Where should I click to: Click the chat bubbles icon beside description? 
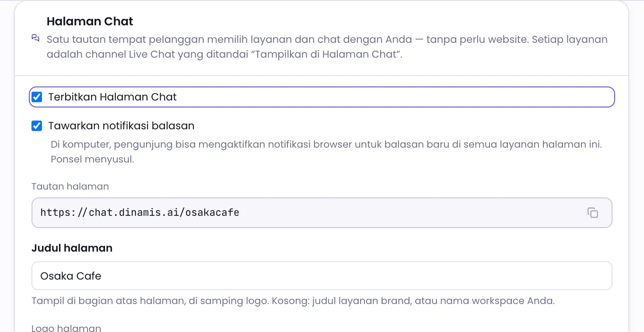point(36,38)
